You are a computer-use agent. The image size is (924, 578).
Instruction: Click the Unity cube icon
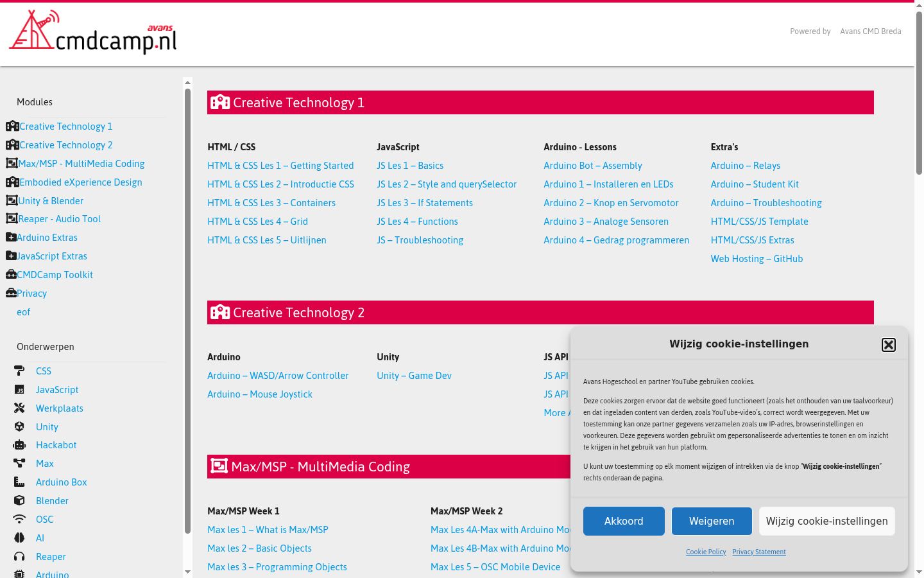19,427
